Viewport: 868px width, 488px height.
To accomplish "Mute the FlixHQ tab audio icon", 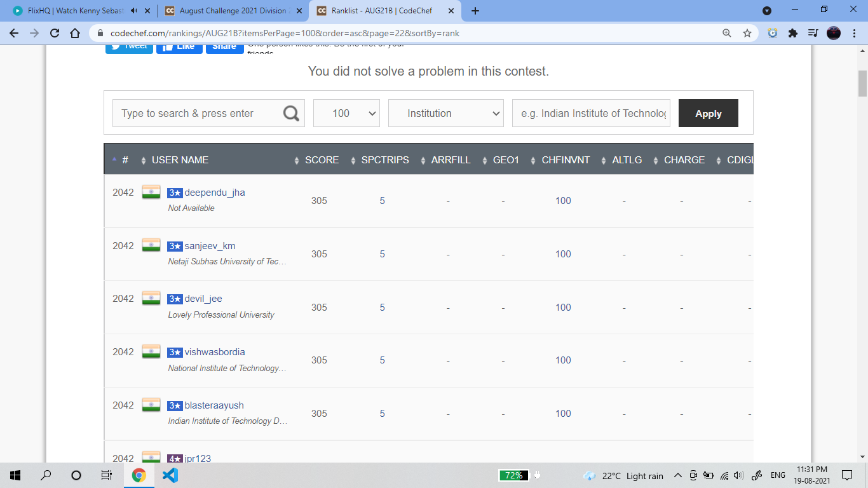I will click(x=133, y=11).
